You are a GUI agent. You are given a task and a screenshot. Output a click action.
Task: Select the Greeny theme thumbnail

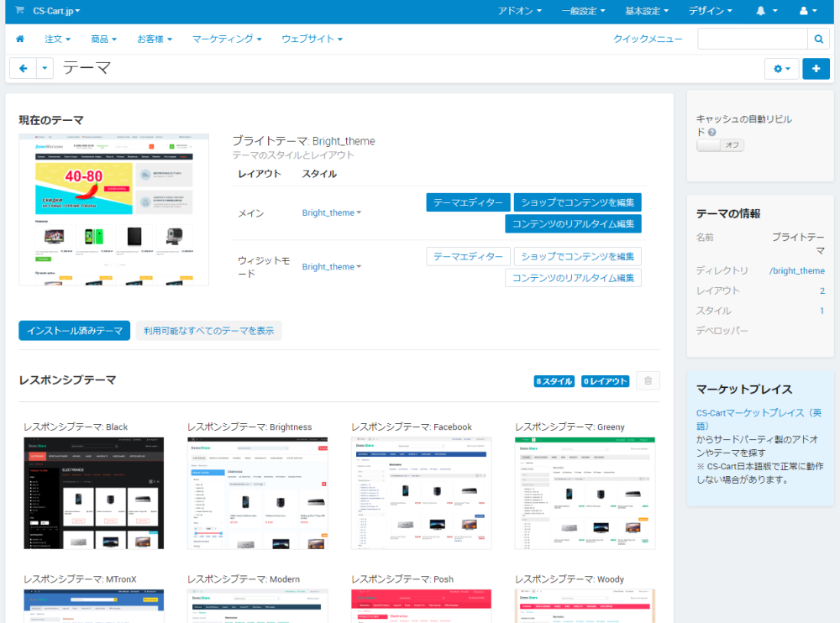click(x=585, y=494)
